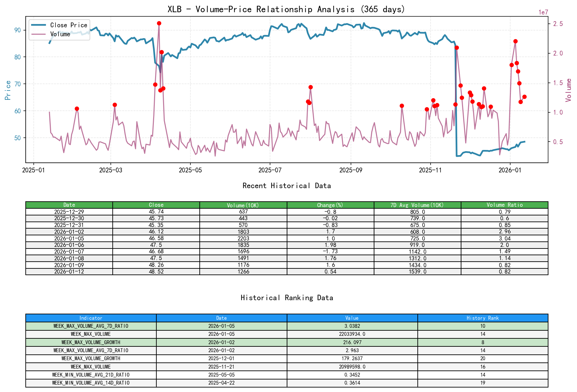Select the red marker at the February volume spike

[x=77, y=109]
